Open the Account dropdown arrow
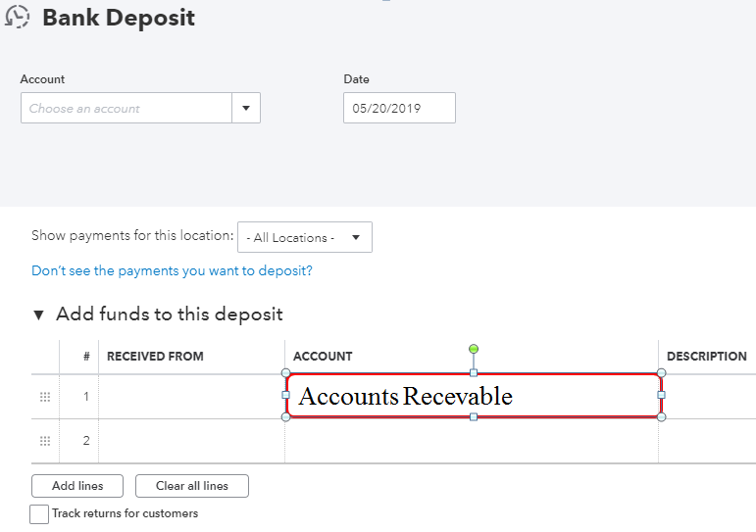 [x=246, y=108]
